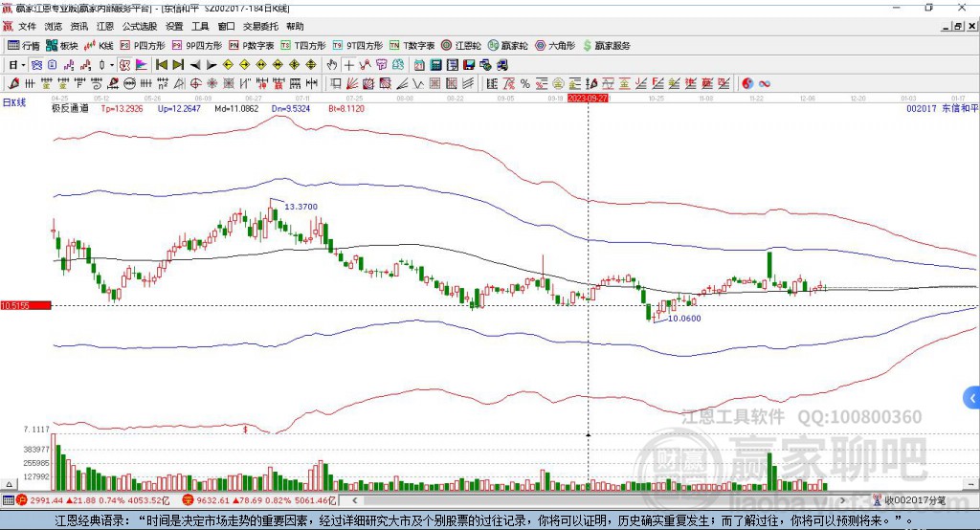The image size is (980, 530).
Task: Click the 日K线 label
Action: (x=14, y=102)
